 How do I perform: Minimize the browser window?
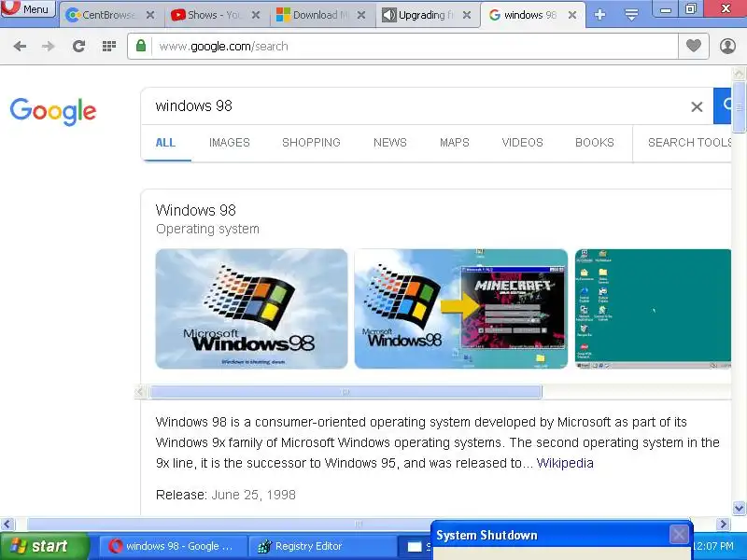coord(666,9)
